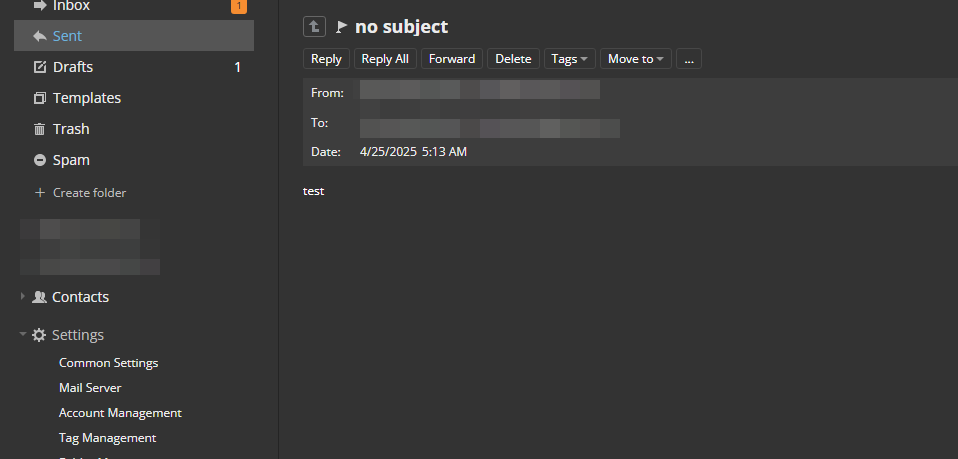The width and height of the screenshot is (958, 459).
Task: Click the Drafts pencil icon
Action: point(40,67)
